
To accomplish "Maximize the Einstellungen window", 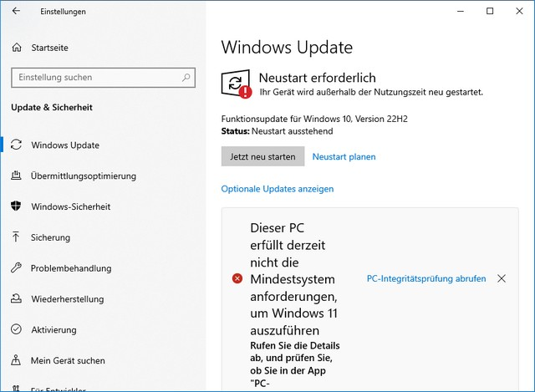I will (490, 11).
